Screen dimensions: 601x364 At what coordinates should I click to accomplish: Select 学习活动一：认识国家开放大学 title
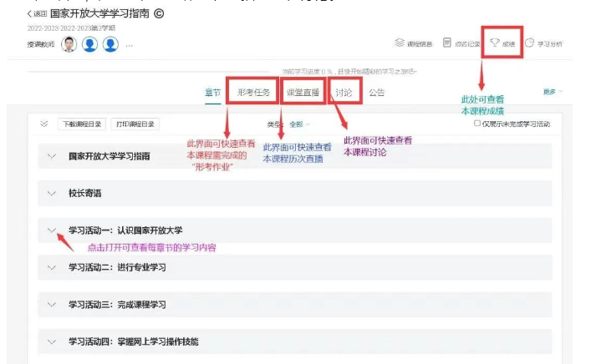click(125, 230)
